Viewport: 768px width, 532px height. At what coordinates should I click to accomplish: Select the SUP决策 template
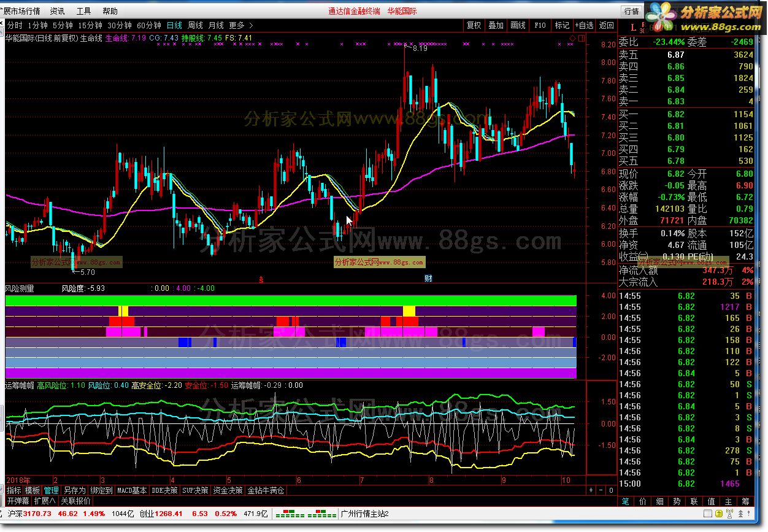point(196,490)
